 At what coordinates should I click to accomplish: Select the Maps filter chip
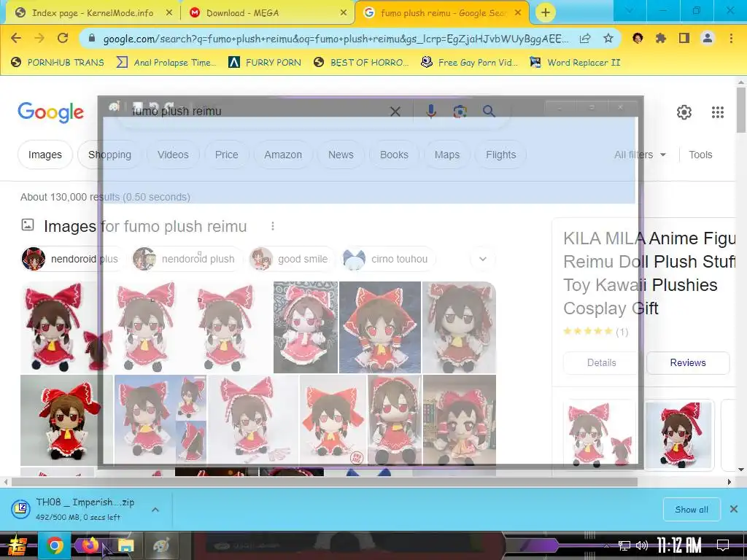point(447,155)
